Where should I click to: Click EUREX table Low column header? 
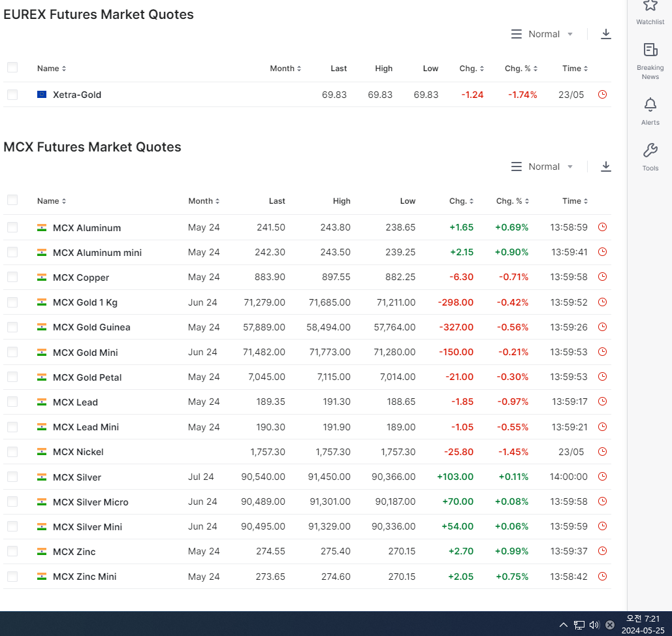pyautogui.click(x=430, y=68)
